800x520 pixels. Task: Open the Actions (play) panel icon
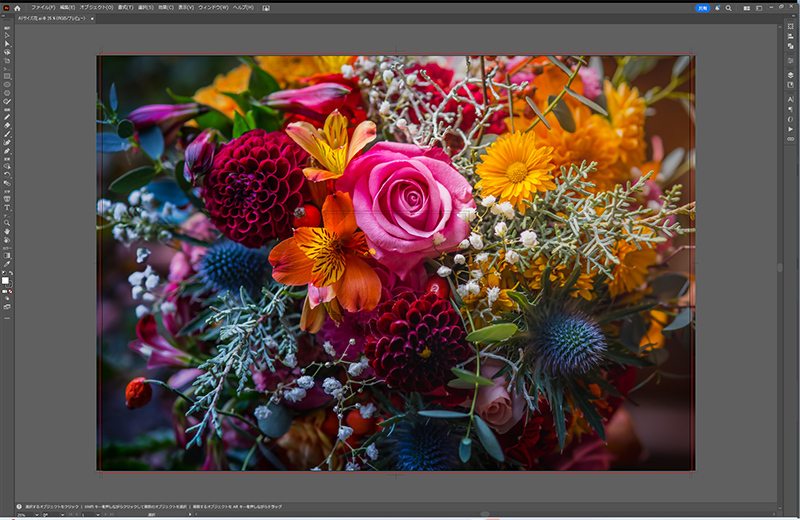(x=790, y=129)
